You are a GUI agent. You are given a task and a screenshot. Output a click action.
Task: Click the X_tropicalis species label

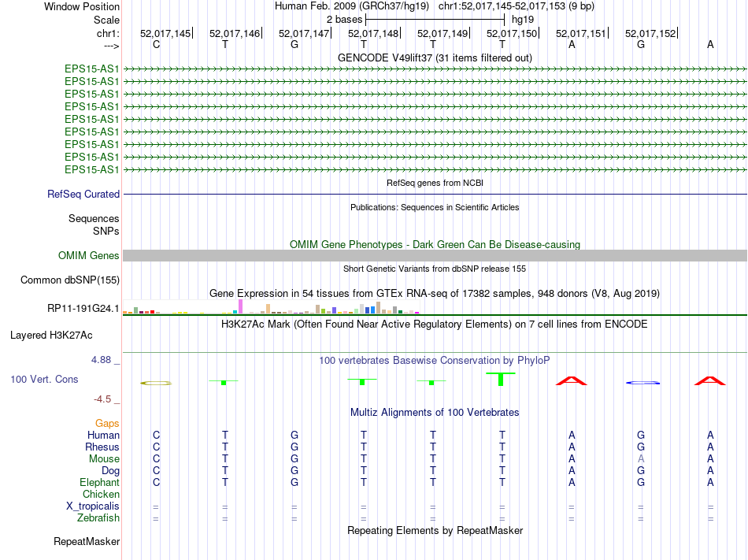pyautogui.click(x=93, y=506)
